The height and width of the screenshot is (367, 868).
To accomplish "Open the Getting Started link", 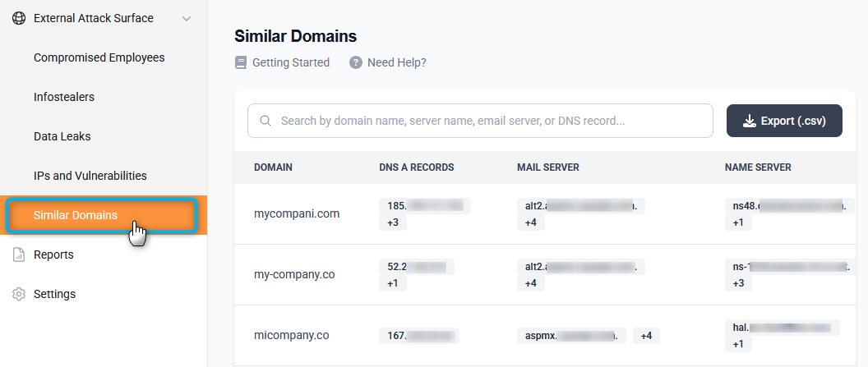I will [x=290, y=62].
